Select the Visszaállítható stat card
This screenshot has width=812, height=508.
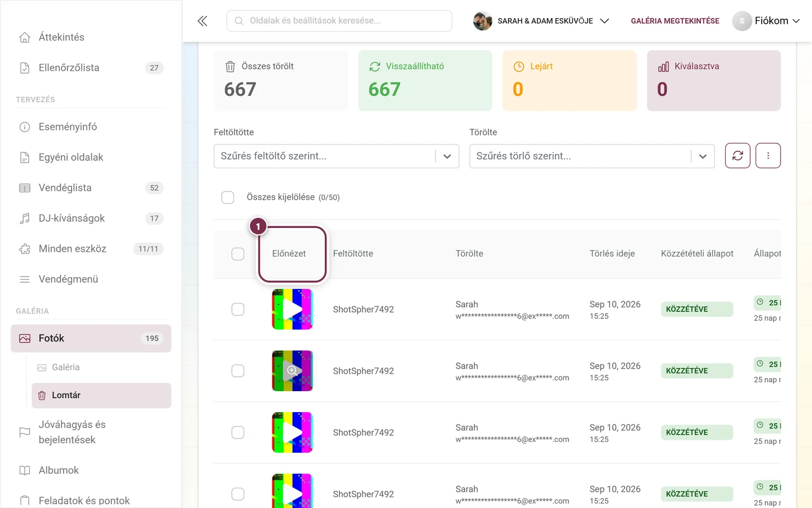425,81
